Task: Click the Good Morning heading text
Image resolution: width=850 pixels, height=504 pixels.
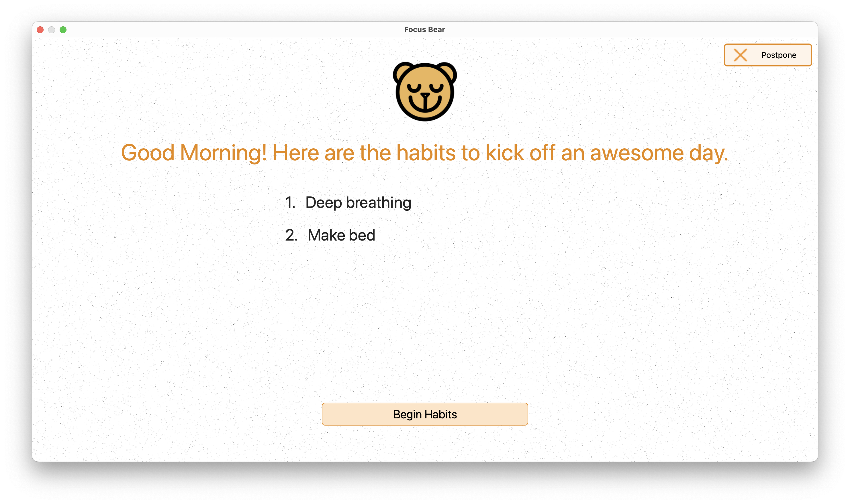Action: (x=424, y=153)
